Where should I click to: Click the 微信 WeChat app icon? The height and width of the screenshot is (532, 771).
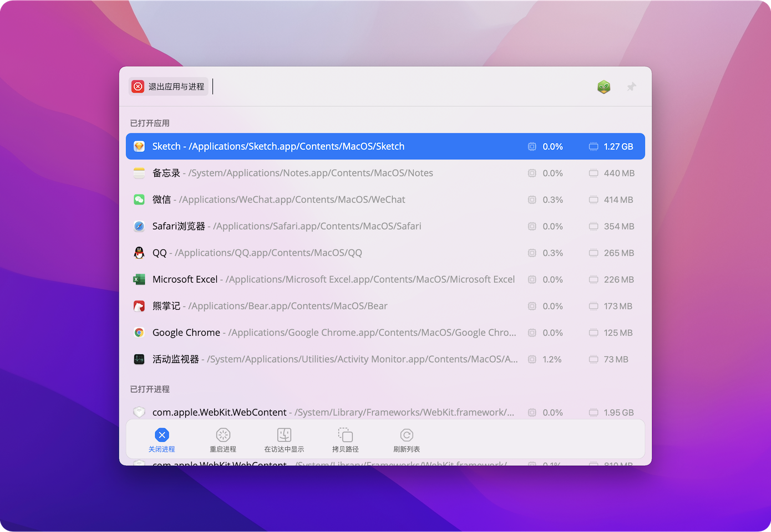point(139,199)
